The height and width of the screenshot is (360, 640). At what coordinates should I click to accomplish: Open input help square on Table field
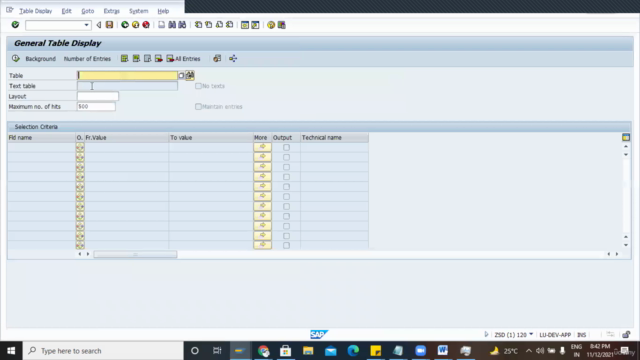(181, 76)
